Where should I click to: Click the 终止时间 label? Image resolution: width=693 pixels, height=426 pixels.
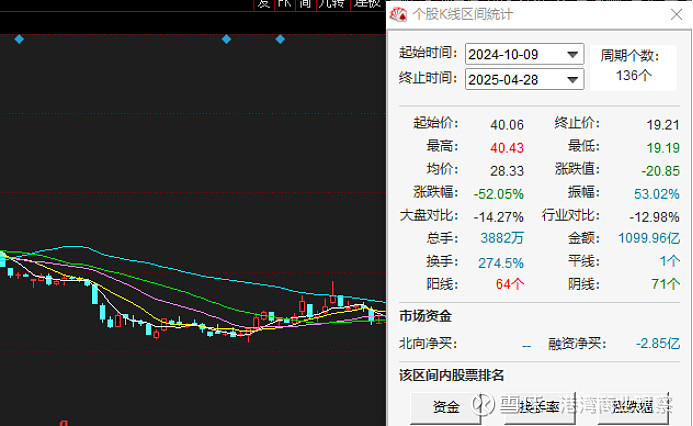[x=428, y=78]
